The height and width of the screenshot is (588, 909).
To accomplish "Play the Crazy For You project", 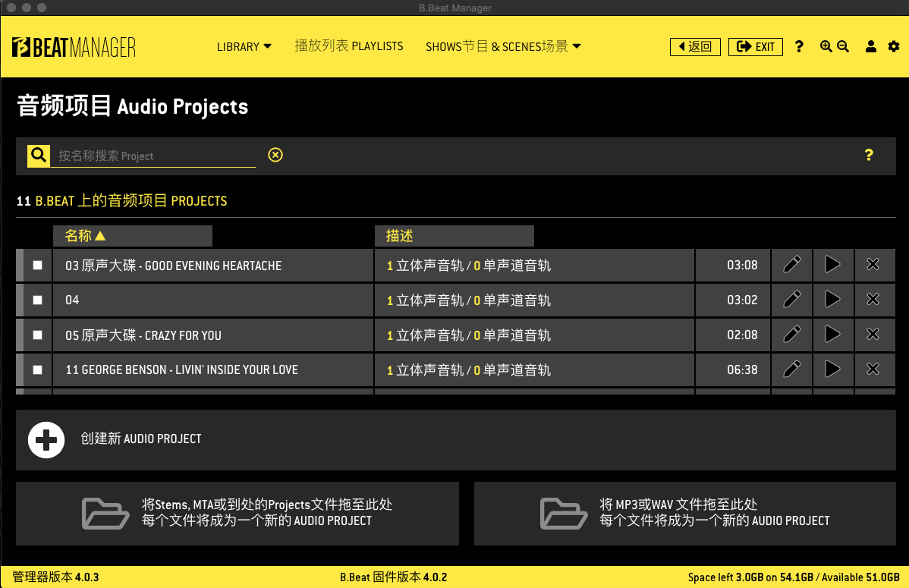I will tap(832, 335).
